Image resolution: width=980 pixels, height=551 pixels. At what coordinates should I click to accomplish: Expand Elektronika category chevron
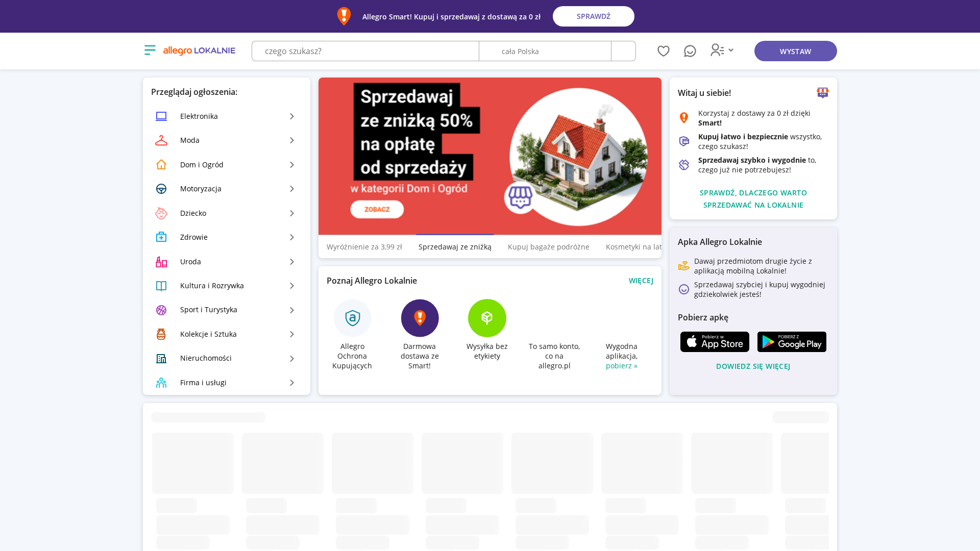tap(292, 116)
